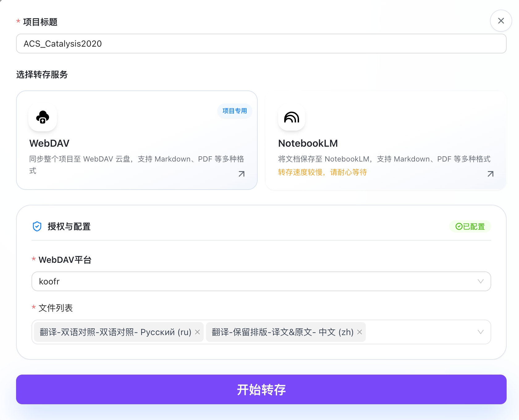Remove the Русский (ru) file tag
The height and width of the screenshot is (420, 519).
click(197, 332)
